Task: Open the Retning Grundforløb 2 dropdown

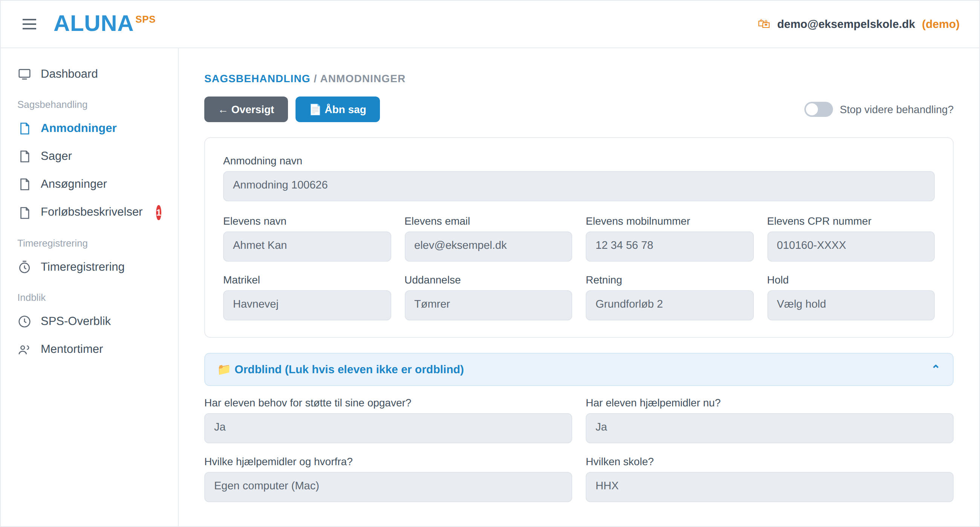Action: point(669,305)
